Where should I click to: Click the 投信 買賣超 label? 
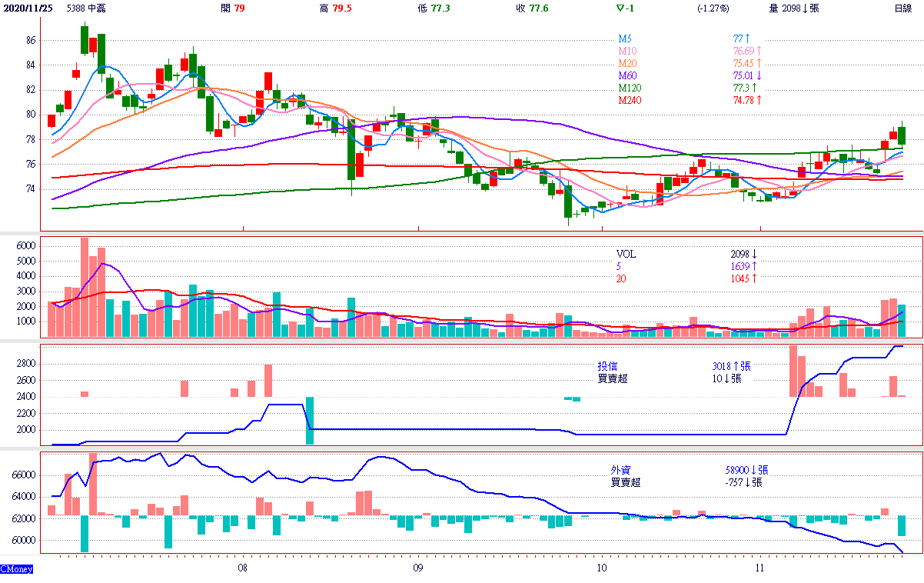(612, 372)
